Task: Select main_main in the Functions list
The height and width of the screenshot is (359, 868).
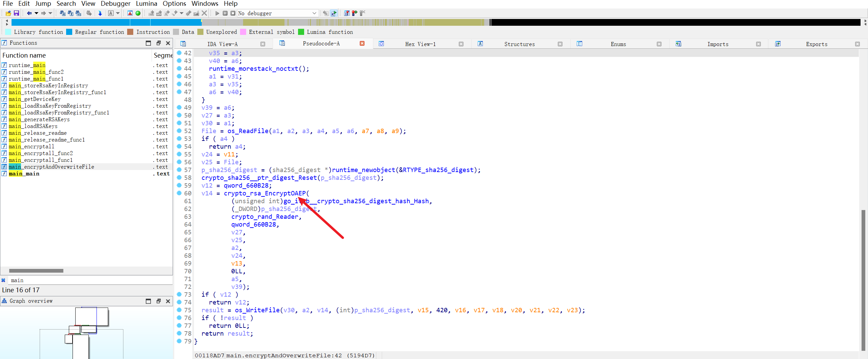Action: (x=24, y=174)
